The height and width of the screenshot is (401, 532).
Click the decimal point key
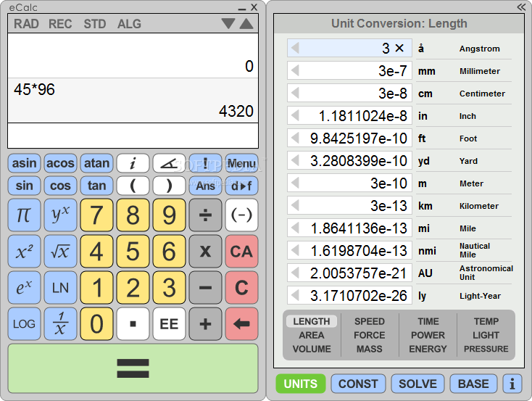tap(133, 324)
